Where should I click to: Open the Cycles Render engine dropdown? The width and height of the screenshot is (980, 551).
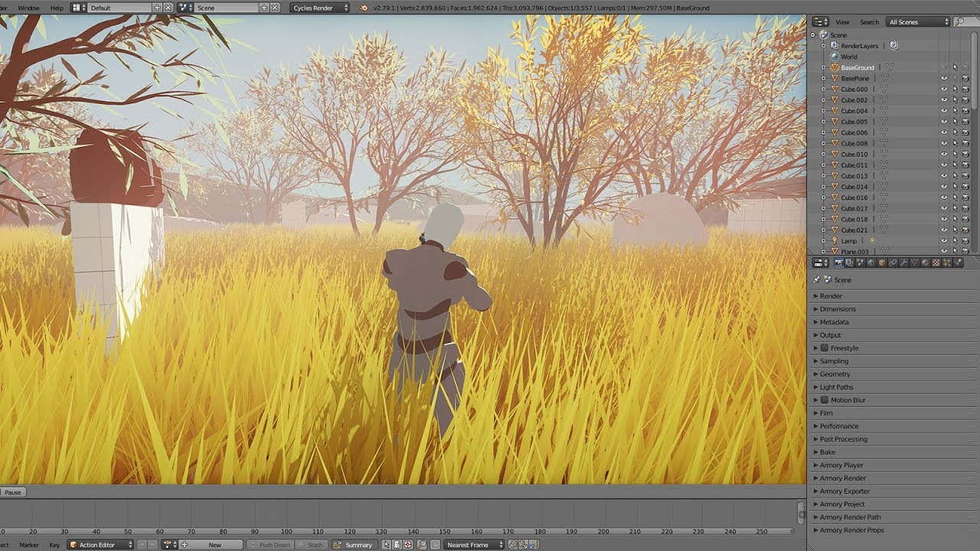tap(319, 8)
